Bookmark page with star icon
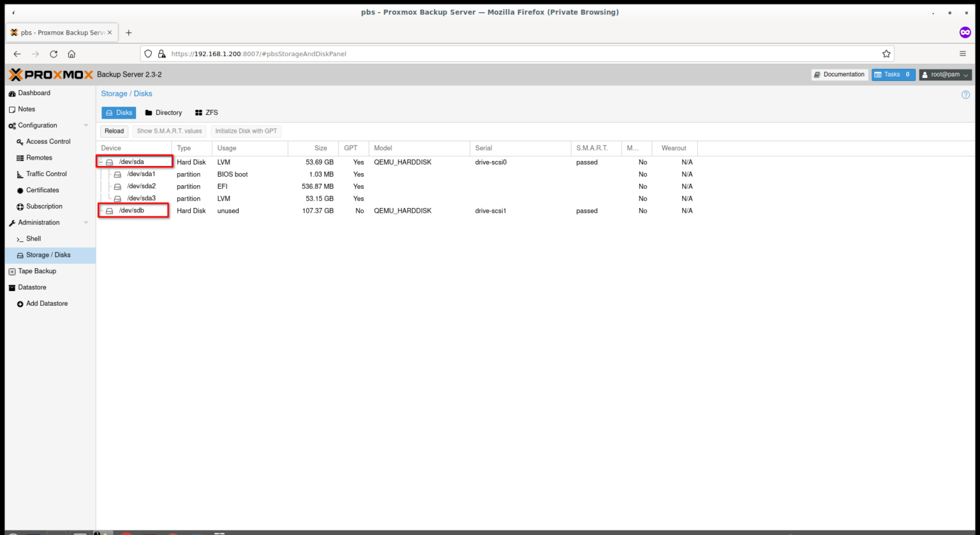This screenshot has width=980, height=535. point(886,54)
